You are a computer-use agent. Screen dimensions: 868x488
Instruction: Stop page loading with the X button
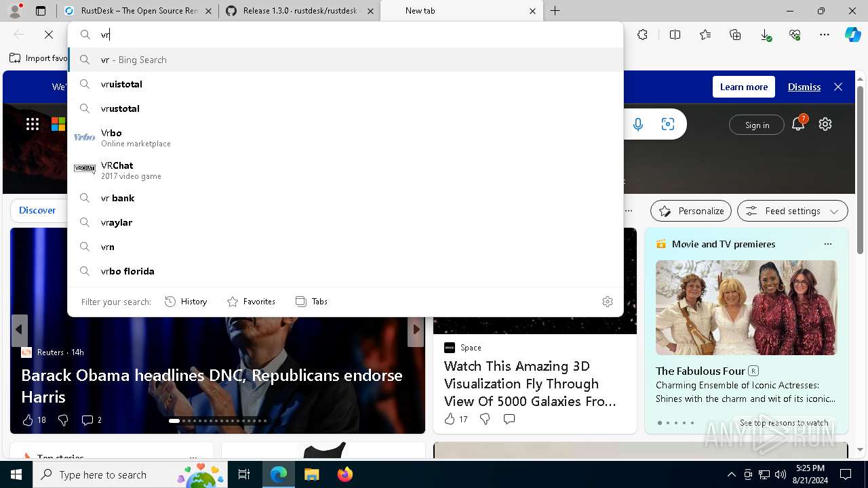tap(49, 35)
